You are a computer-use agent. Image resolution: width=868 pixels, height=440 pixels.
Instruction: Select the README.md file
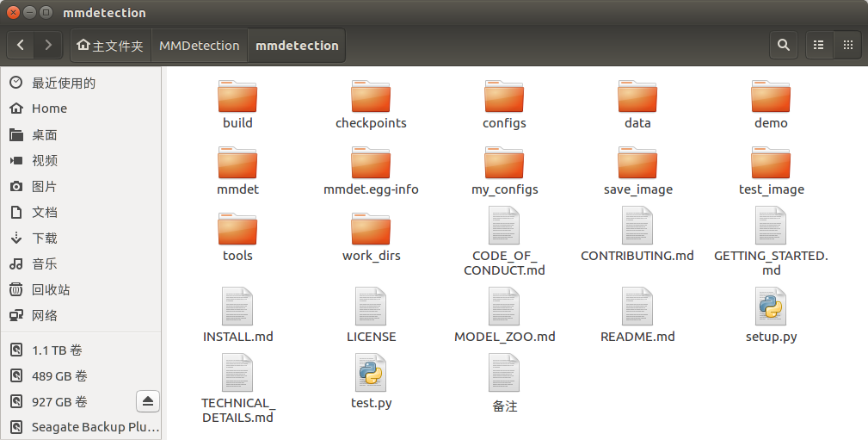(x=637, y=315)
